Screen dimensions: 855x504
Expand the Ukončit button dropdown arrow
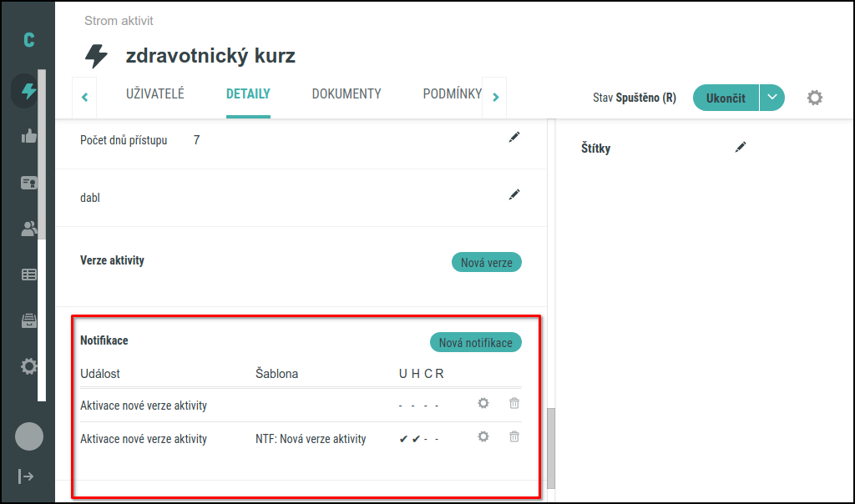(772, 98)
